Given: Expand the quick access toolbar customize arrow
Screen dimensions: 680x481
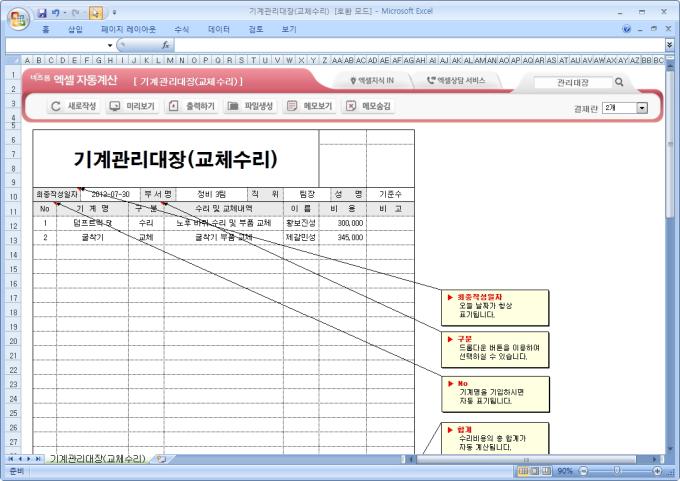Looking at the screenshot, I should click(x=114, y=13).
